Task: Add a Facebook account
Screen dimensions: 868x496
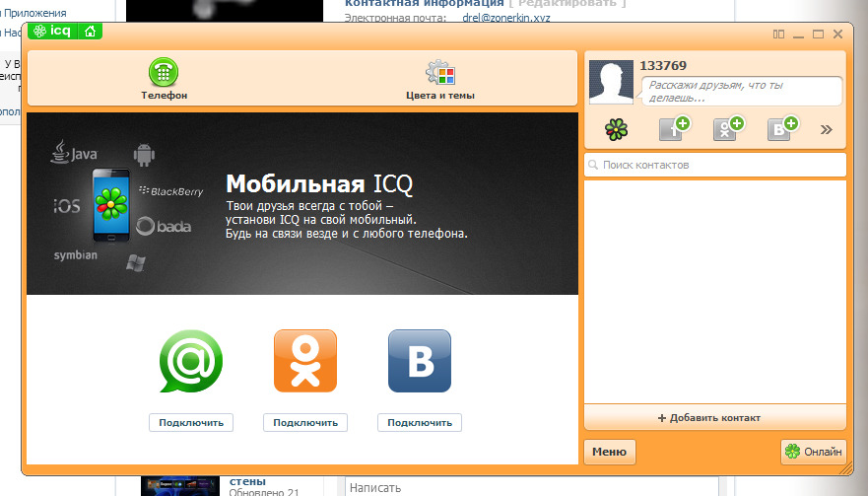Action: (674, 128)
